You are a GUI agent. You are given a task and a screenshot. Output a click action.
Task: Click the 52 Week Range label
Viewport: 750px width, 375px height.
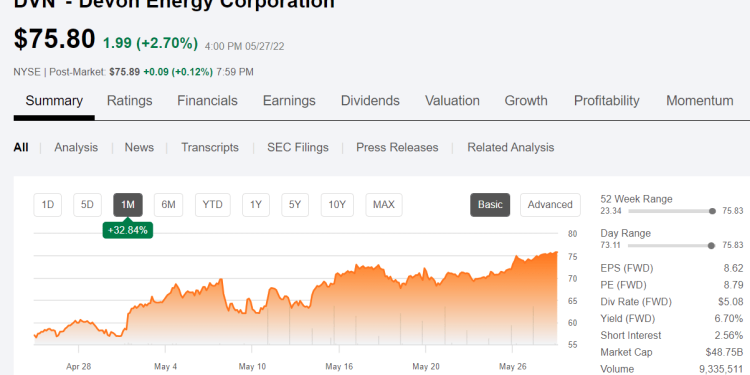636,199
